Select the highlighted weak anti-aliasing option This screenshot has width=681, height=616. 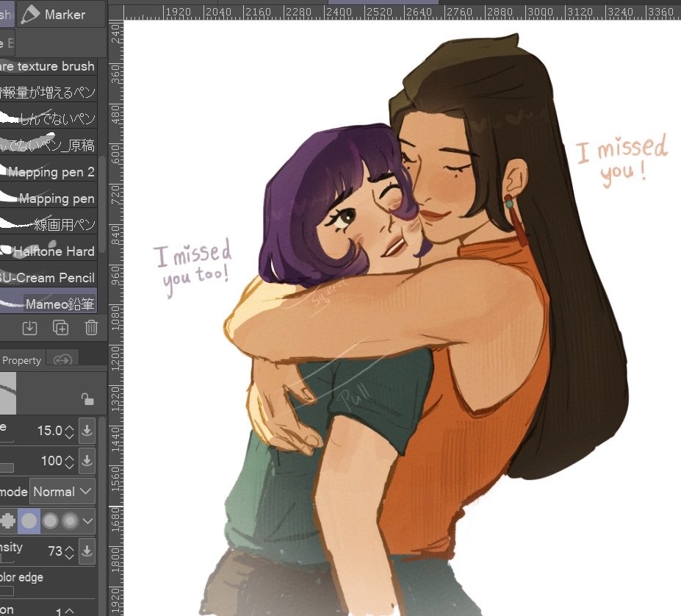[x=29, y=520]
